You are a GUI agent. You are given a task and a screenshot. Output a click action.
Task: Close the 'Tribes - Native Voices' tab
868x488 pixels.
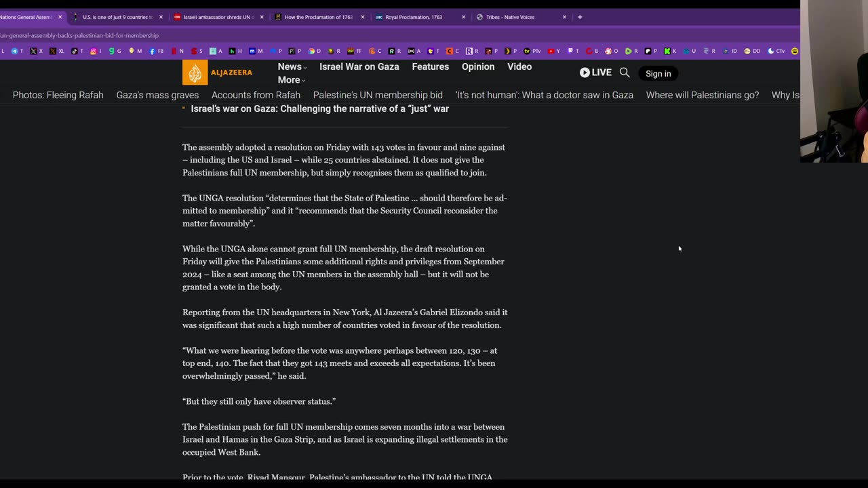click(x=564, y=17)
